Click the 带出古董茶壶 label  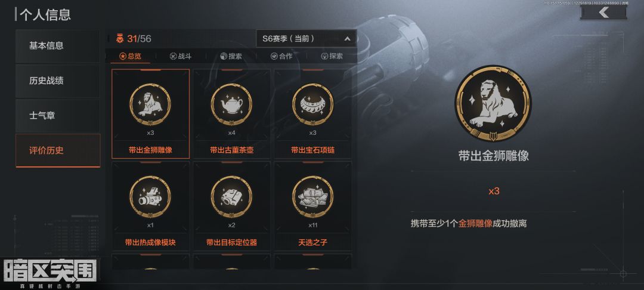(231, 150)
